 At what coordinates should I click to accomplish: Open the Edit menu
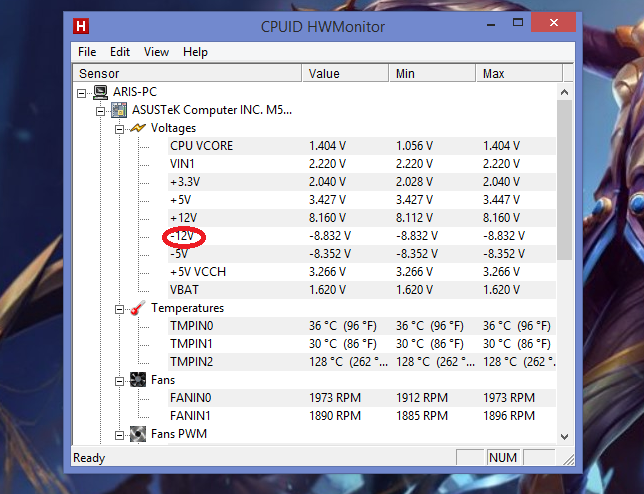pos(120,52)
